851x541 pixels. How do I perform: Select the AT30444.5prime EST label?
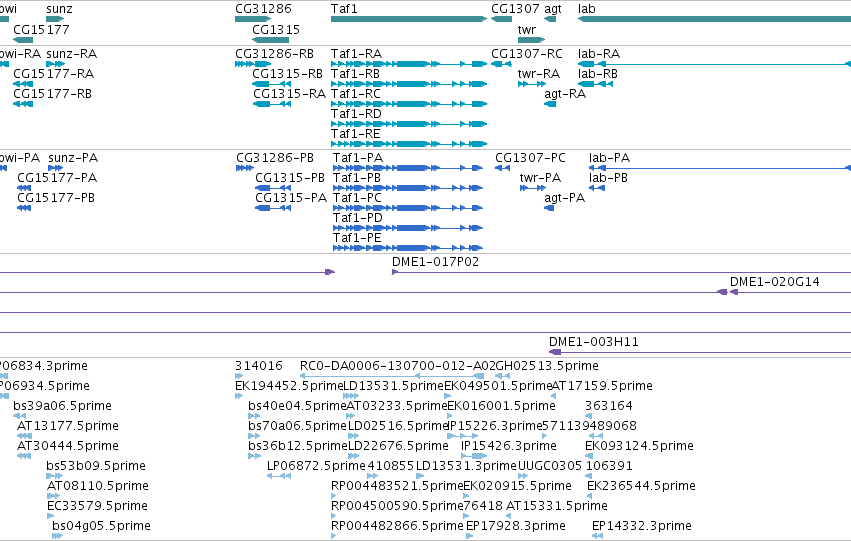coord(68,447)
